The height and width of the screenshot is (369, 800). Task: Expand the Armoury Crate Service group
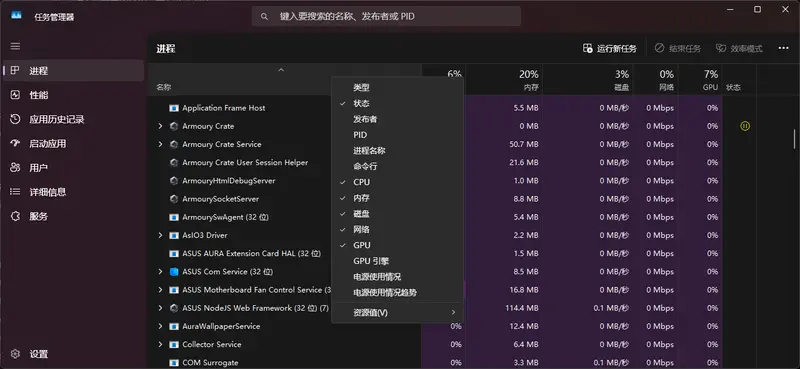[160, 144]
